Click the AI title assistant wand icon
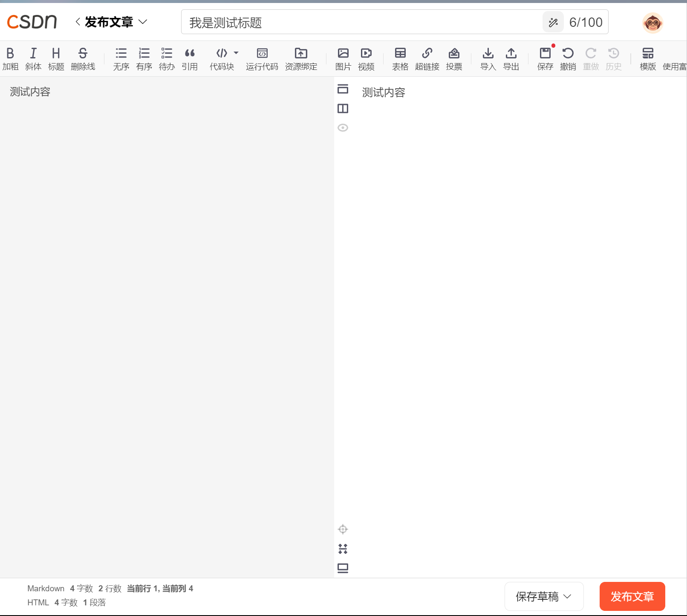This screenshot has height=616, width=687. point(553,22)
